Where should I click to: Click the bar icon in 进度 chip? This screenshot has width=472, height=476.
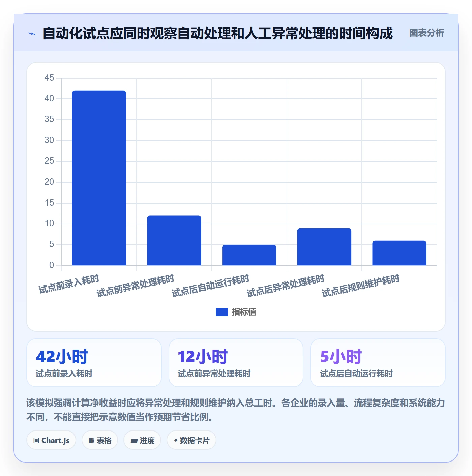[134, 441]
